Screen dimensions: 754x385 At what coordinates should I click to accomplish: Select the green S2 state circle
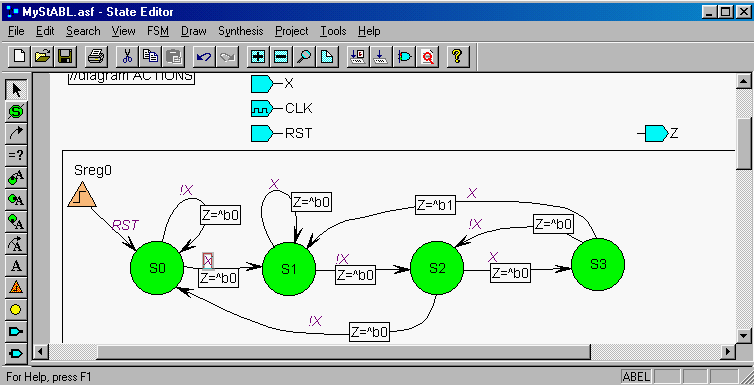pyautogui.click(x=437, y=268)
